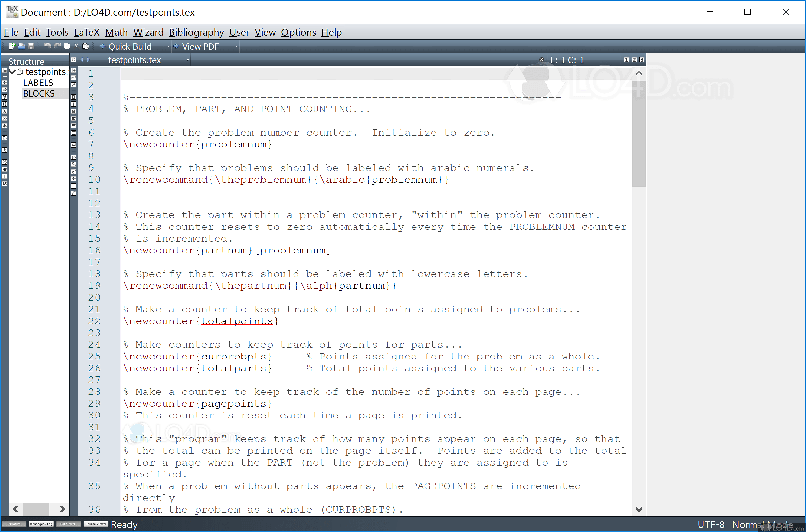Image resolution: width=806 pixels, height=532 pixels.
Task: Open the Quick Build dropdown arrow
Action: point(168,46)
